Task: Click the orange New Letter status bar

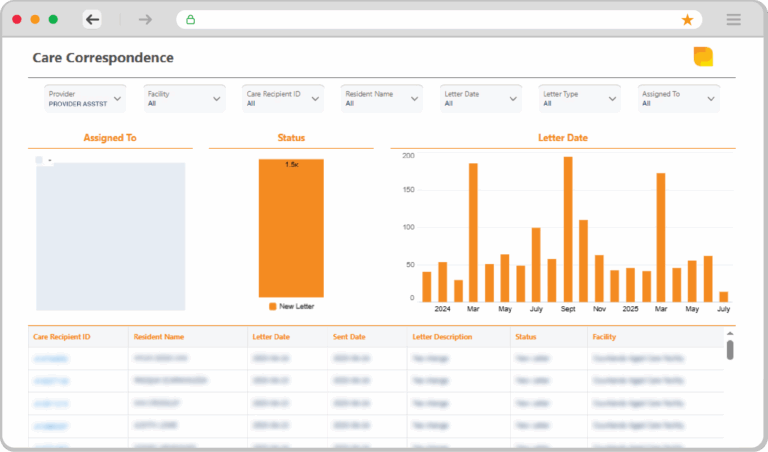Action: pos(291,228)
